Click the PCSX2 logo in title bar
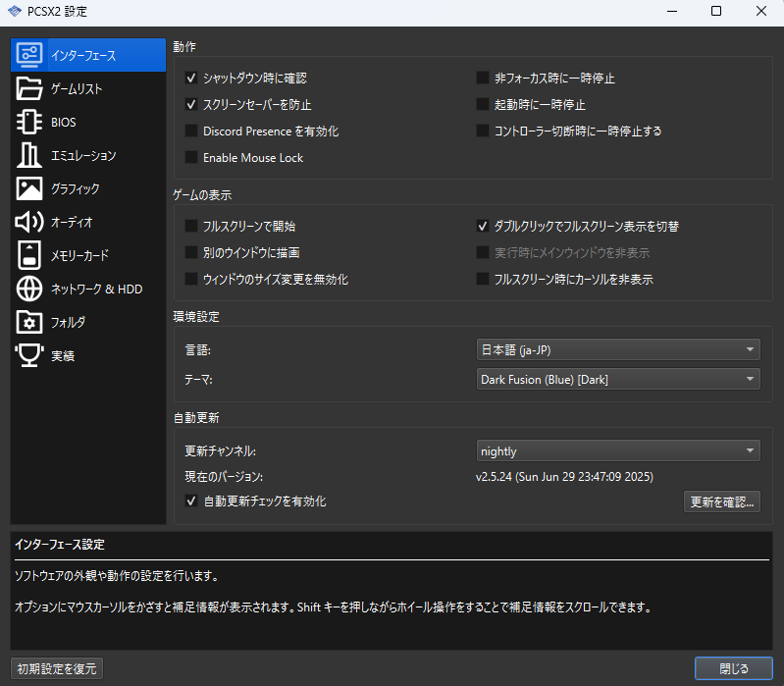 (15, 11)
